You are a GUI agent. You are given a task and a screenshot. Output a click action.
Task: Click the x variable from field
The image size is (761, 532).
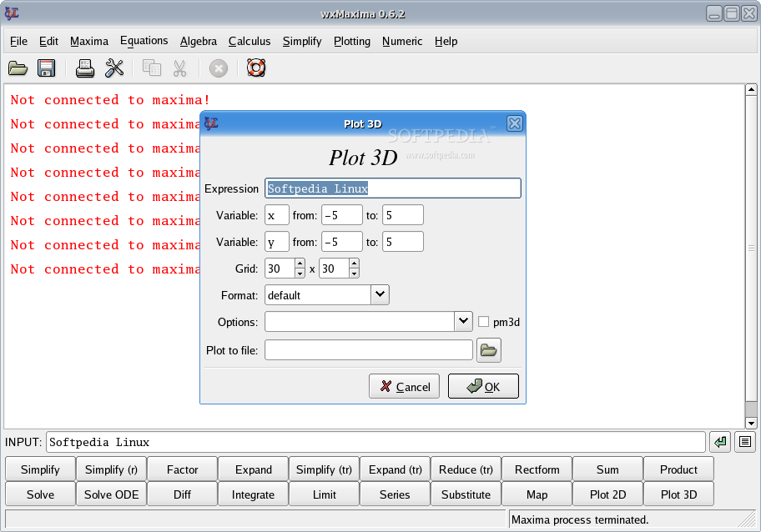(341, 215)
